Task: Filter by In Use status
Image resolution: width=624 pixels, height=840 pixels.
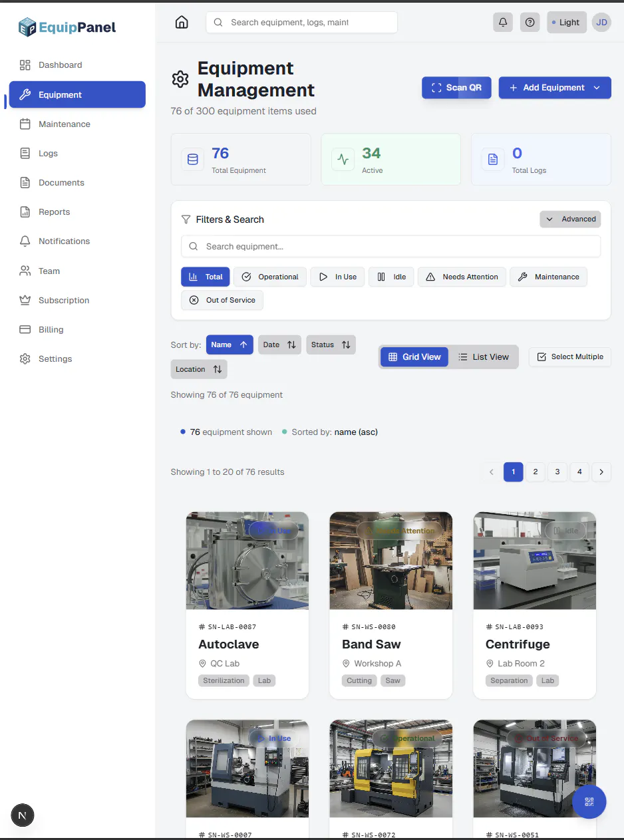Action: click(x=337, y=277)
